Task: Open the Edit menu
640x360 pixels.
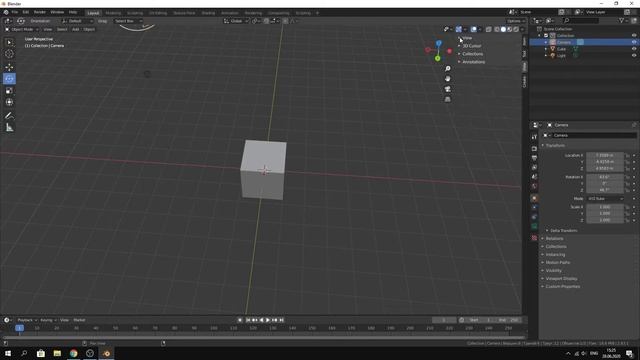Action: [26, 12]
